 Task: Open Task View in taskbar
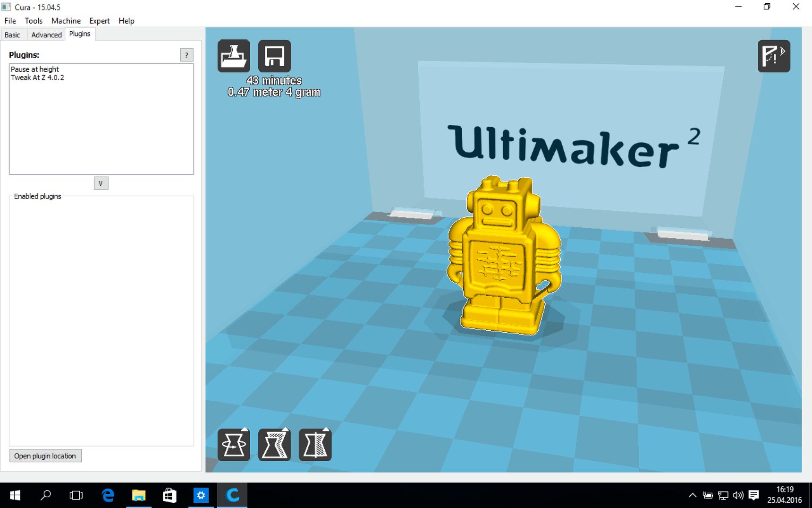[76, 495]
